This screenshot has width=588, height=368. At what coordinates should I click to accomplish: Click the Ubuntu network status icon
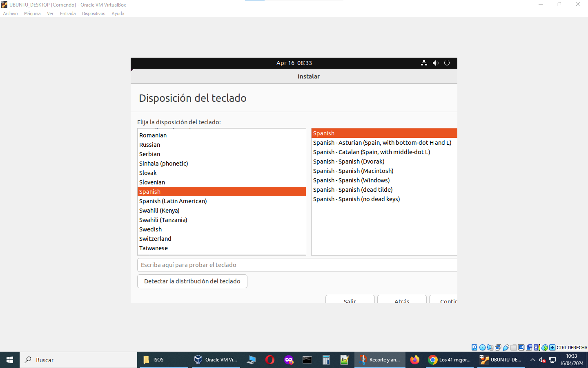[x=424, y=63]
